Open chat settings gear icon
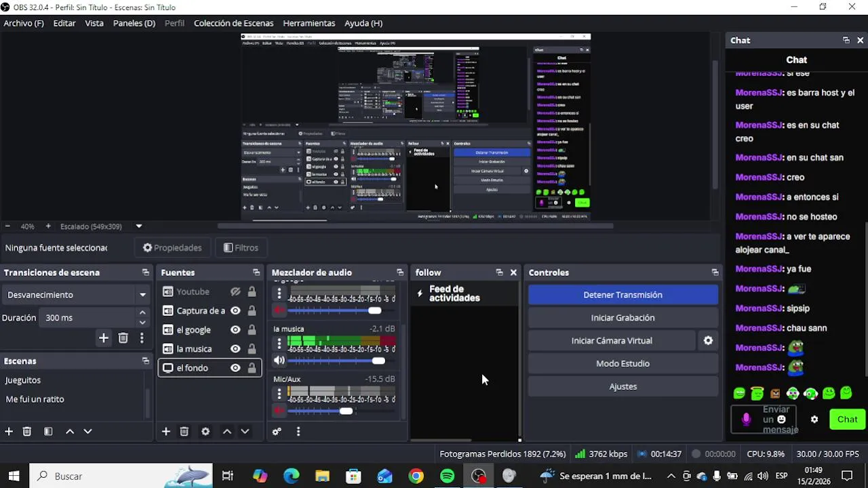868x488 pixels. (x=814, y=420)
